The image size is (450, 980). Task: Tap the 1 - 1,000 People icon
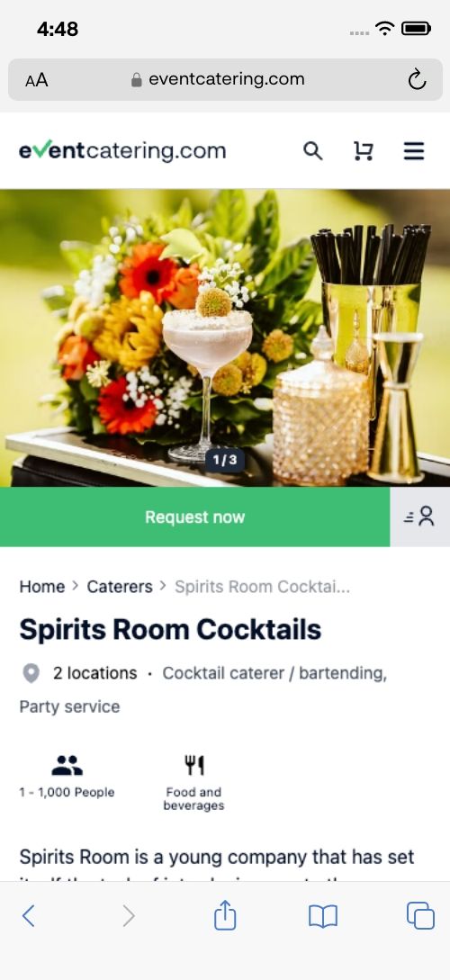point(67,765)
